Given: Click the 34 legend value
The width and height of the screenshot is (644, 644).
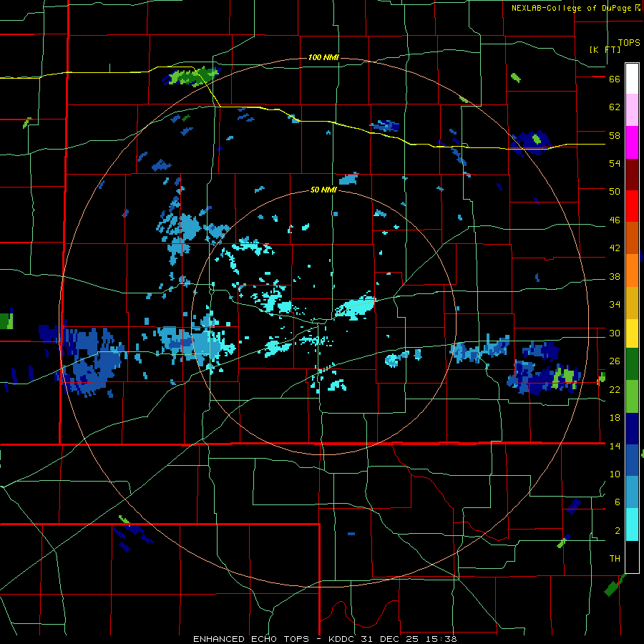Looking at the screenshot, I should (x=615, y=305).
